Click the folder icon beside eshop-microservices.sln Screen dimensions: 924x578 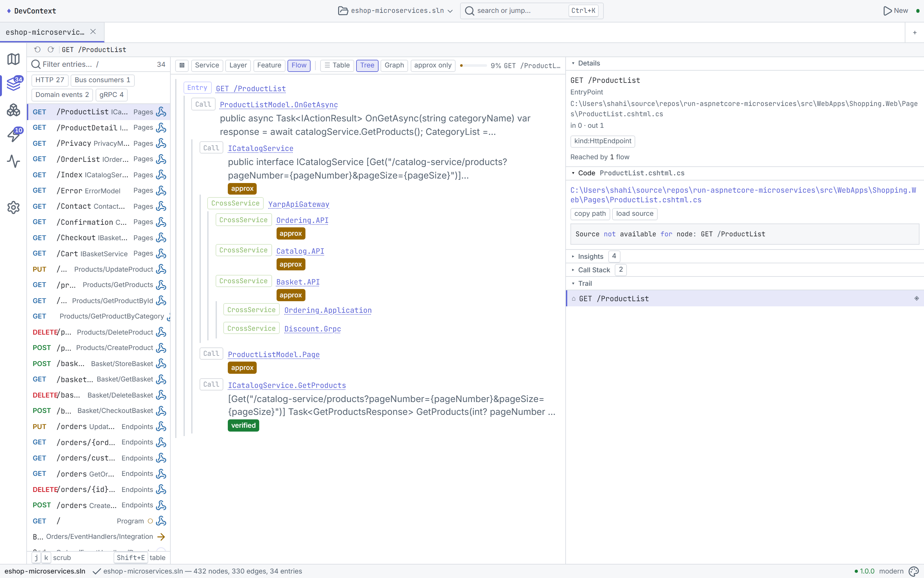click(x=343, y=11)
